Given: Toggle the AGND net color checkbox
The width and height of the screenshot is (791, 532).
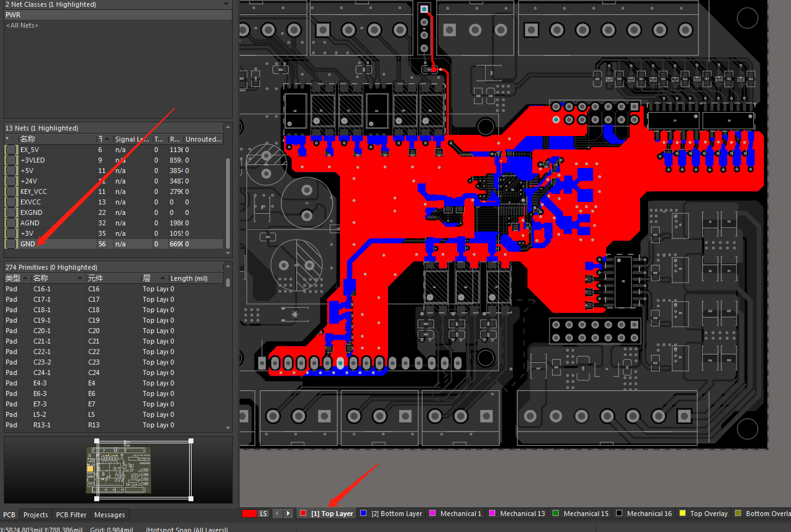Looking at the screenshot, I should coord(11,223).
